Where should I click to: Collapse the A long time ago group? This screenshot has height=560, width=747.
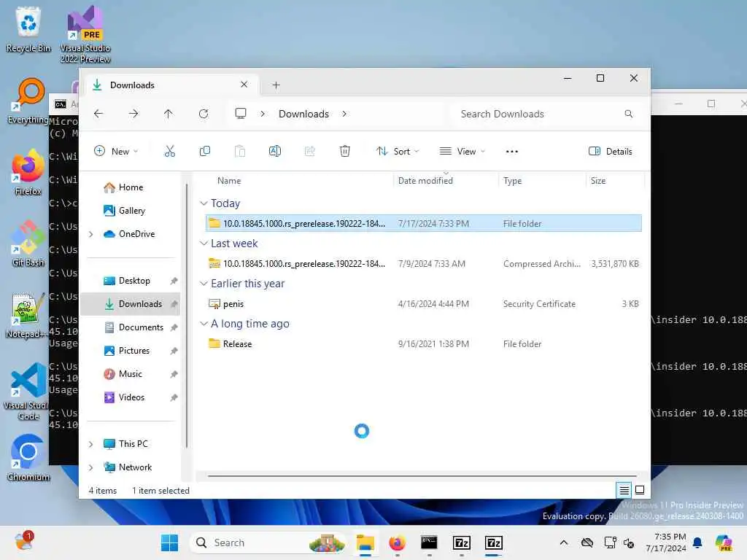(204, 324)
